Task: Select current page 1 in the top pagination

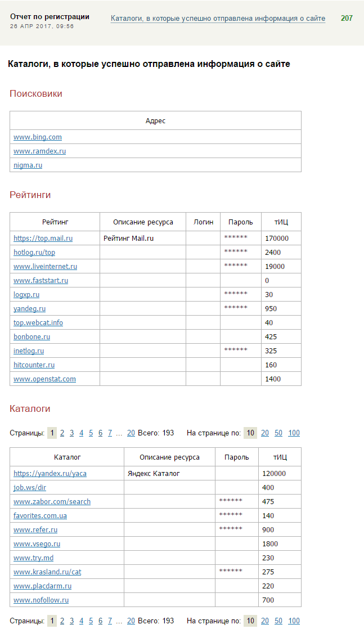Action: click(x=52, y=433)
